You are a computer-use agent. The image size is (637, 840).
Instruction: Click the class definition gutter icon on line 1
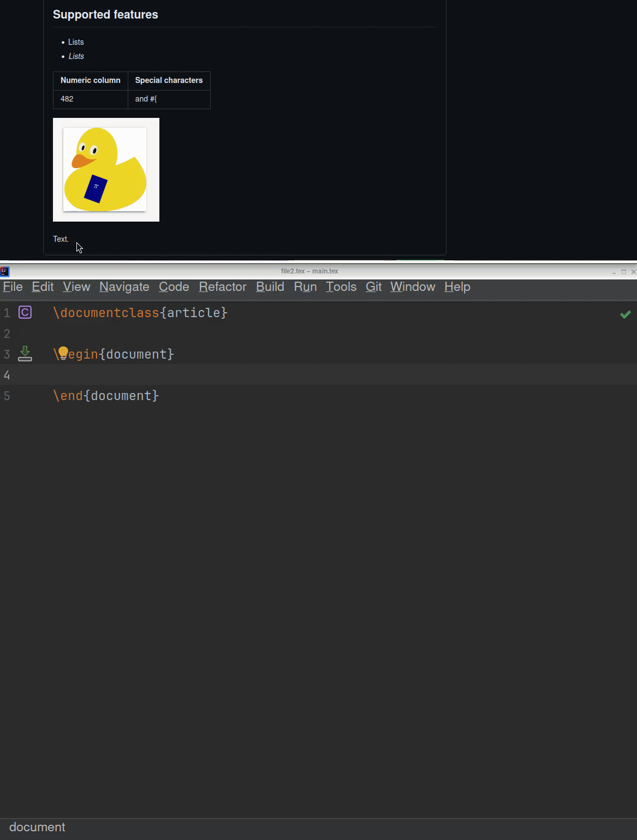coord(25,312)
